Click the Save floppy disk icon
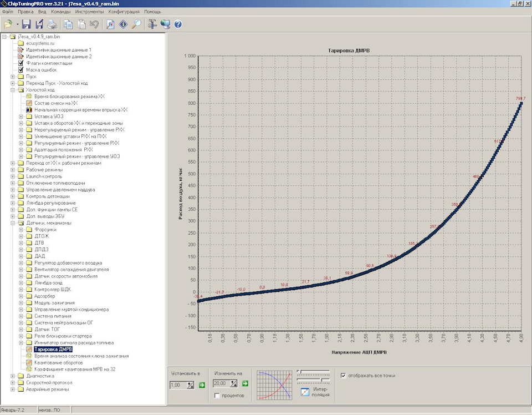This screenshot has width=532, height=415. [27, 24]
